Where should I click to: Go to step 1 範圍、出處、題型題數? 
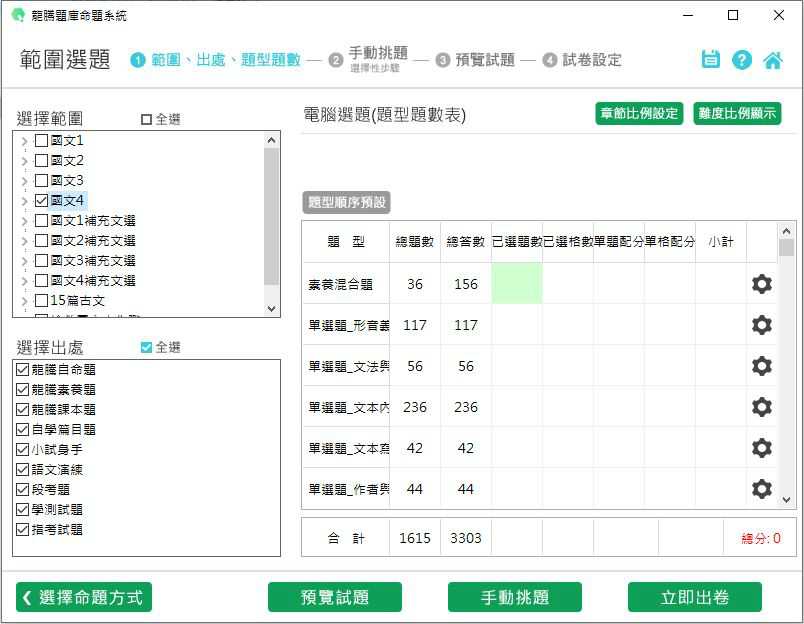(216, 60)
